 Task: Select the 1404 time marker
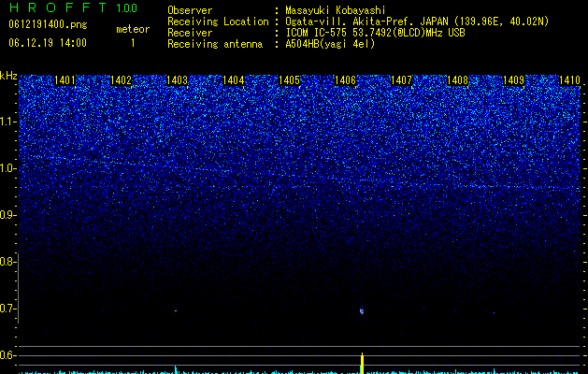click(x=234, y=80)
